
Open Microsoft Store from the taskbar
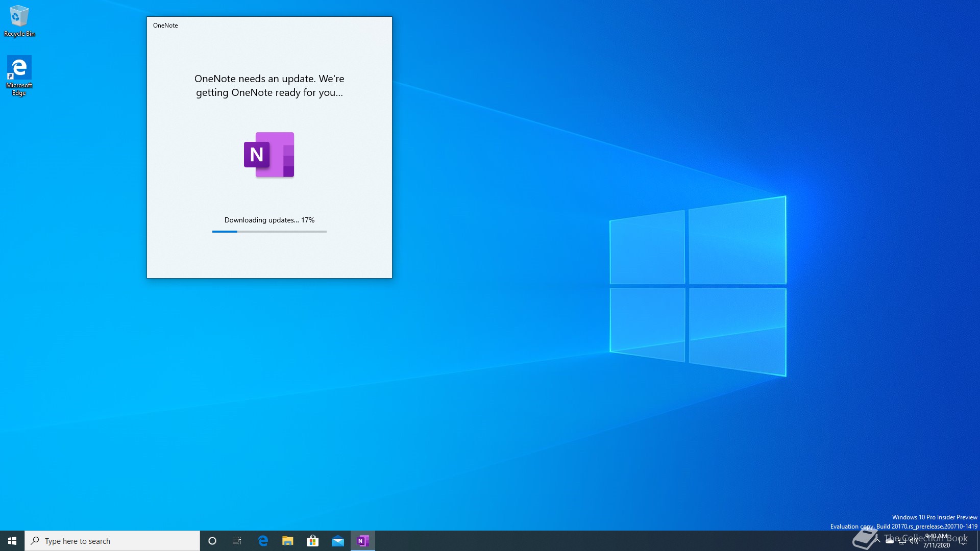tap(312, 541)
